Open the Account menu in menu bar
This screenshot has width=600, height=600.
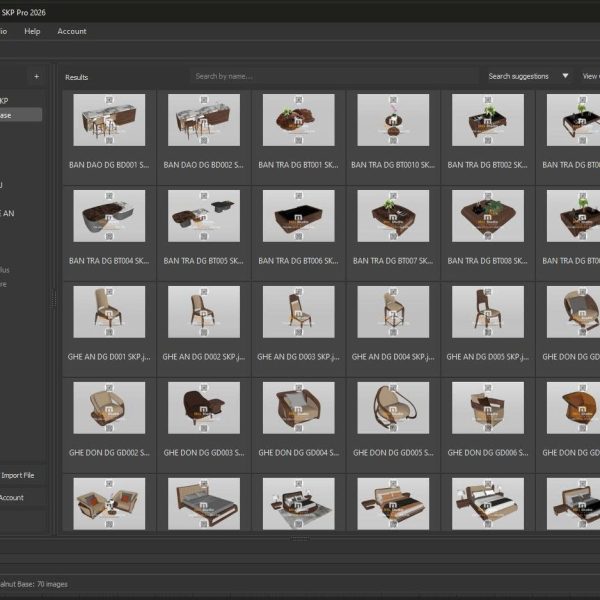[72, 31]
